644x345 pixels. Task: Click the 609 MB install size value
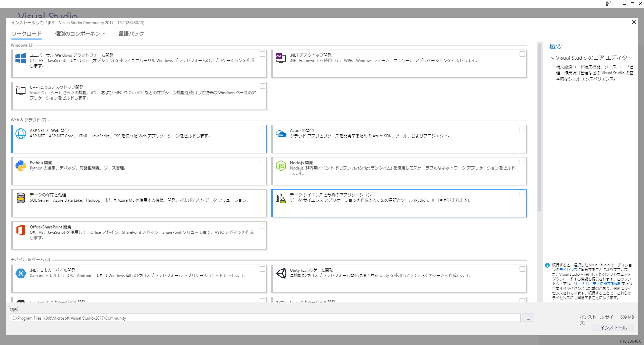point(627,317)
